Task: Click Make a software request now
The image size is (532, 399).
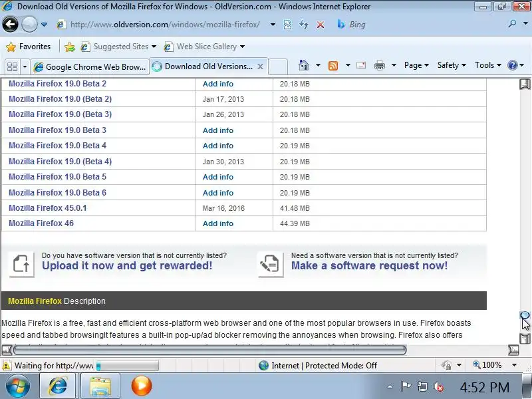Action: (369, 265)
